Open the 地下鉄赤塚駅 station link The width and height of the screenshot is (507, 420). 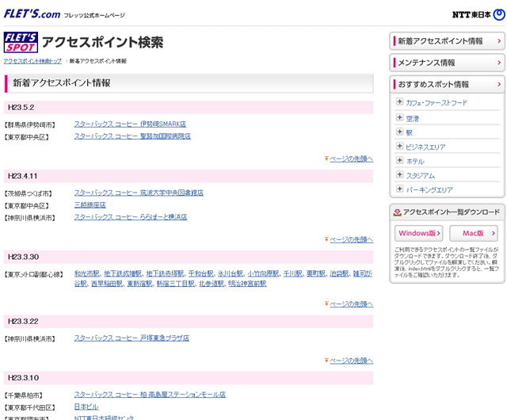pos(165,273)
